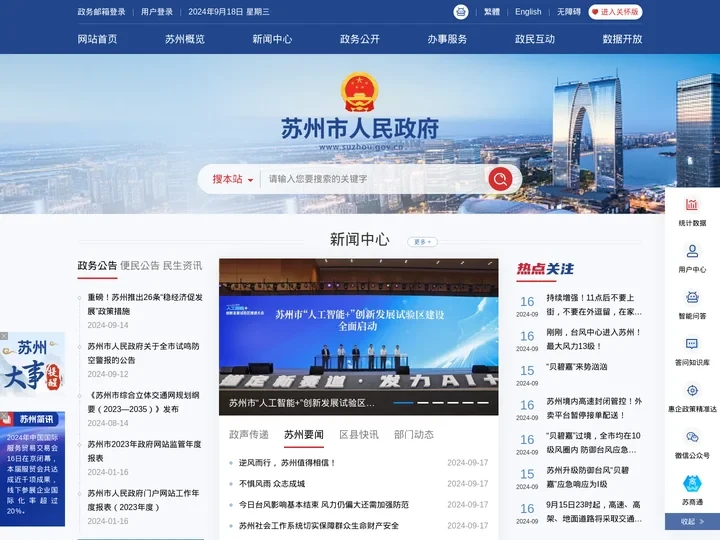Click the national emblem logo
720x540 pixels.
click(x=360, y=92)
